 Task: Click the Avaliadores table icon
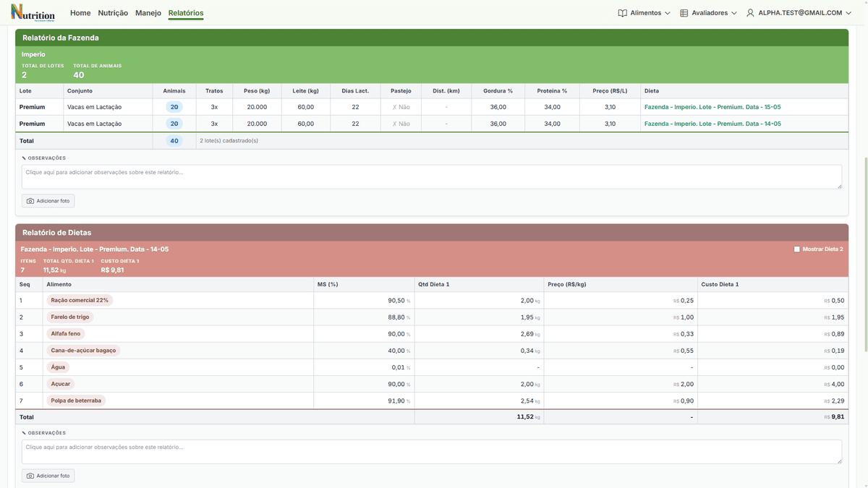684,13
